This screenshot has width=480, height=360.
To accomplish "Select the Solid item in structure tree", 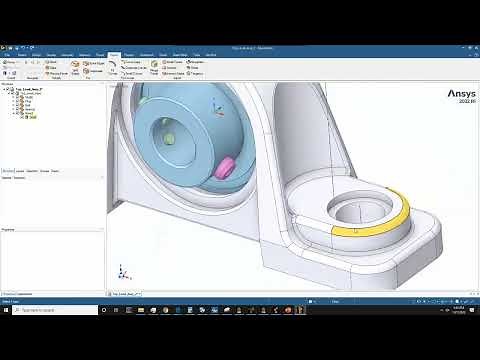I will (x=32, y=117).
